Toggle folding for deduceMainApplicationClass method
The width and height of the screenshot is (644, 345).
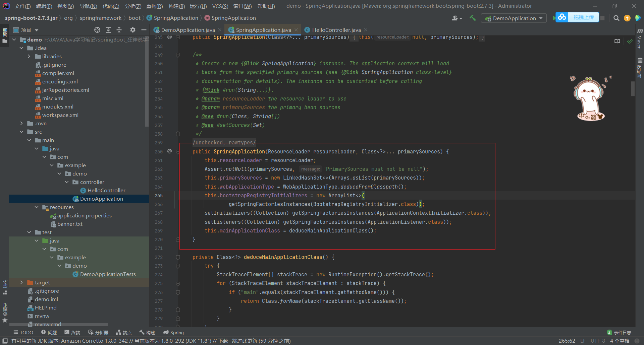point(178,257)
